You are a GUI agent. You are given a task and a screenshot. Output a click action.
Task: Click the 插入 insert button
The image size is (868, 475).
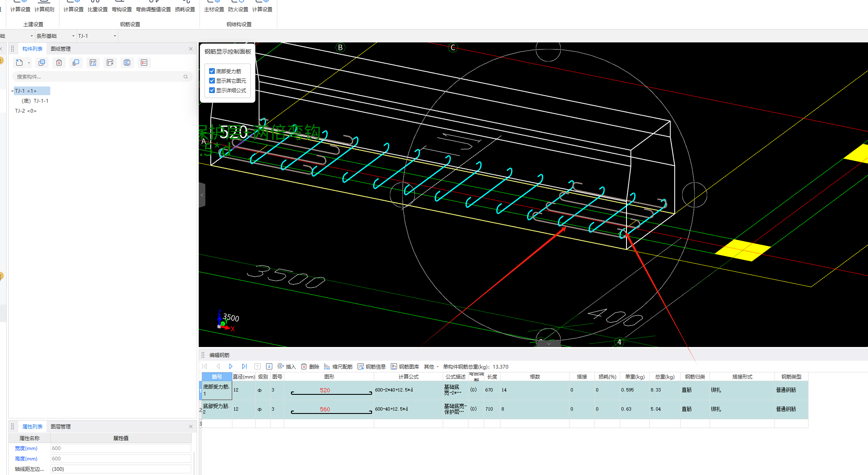tap(286, 367)
